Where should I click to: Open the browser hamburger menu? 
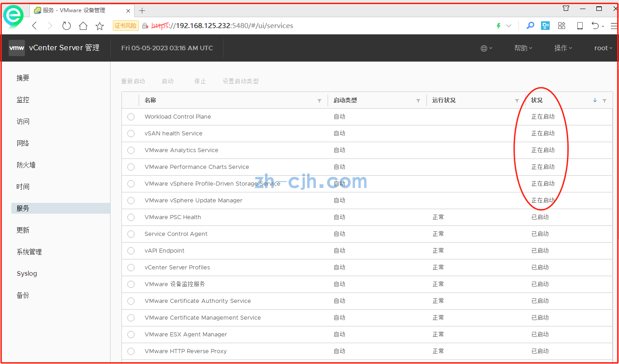[614, 26]
